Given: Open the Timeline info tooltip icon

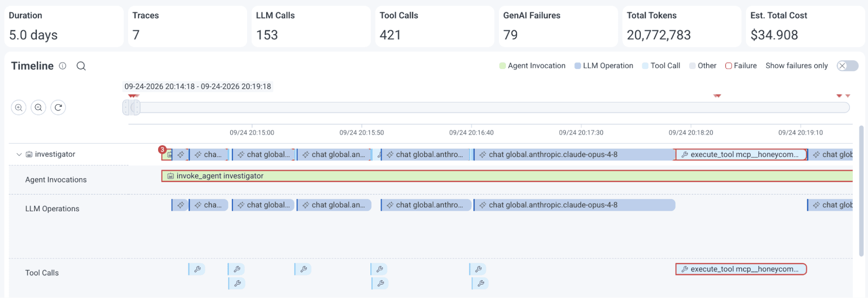Looking at the screenshot, I should click(x=63, y=66).
